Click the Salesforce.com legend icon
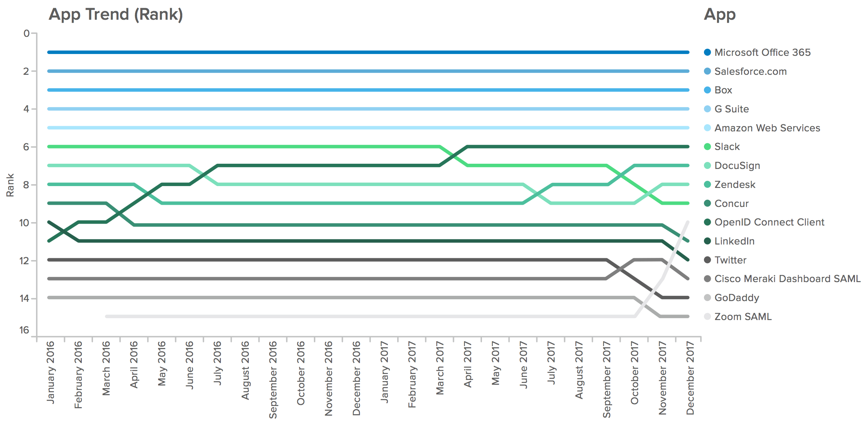 (x=708, y=71)
